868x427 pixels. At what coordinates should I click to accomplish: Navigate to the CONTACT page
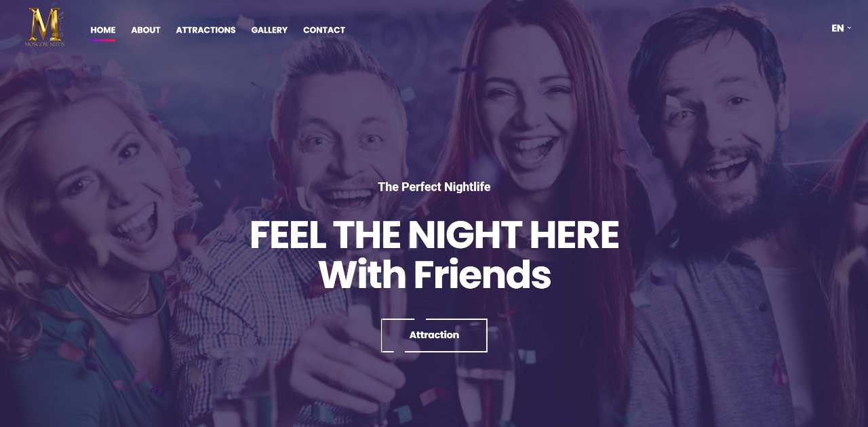pyautogui.click(x=324, y=30)
